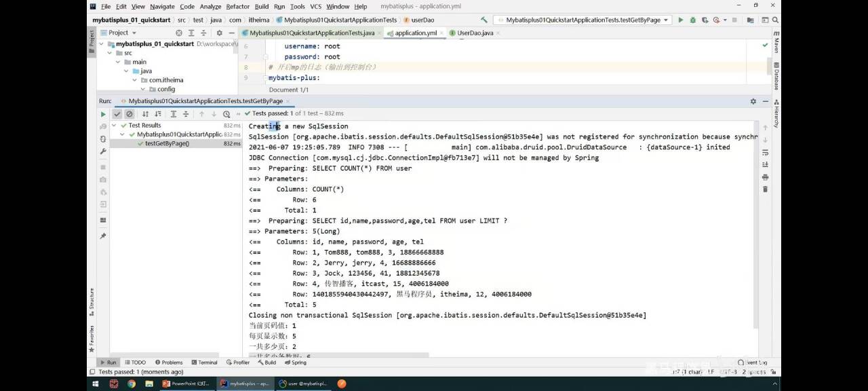The height and width of the screenshot is (391, 868).
Task: Toggle soft-wrap in console right gutter
Action: coord(766,152)
